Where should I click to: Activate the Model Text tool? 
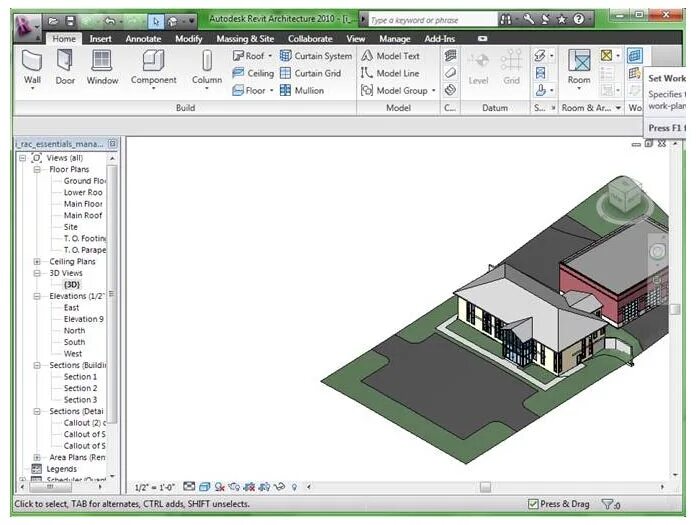tap(390, 56)
